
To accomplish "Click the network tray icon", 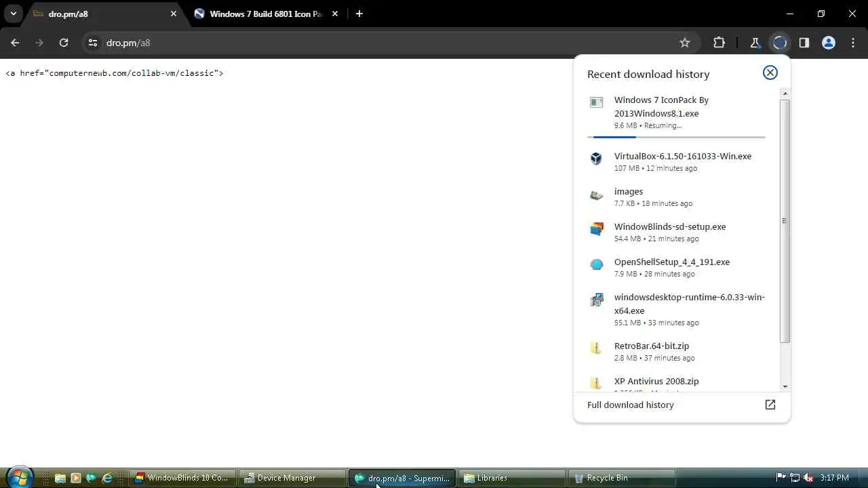I will click(795, 478).
